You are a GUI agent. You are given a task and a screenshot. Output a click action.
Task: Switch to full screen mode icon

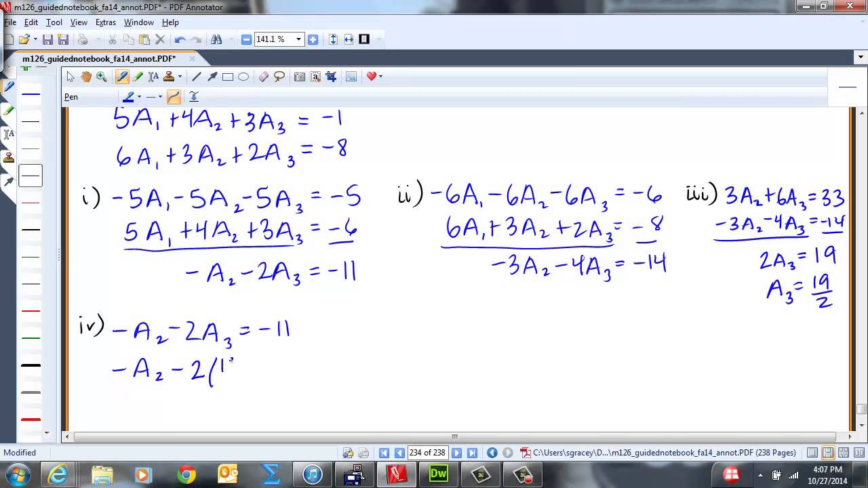[364, 39]
